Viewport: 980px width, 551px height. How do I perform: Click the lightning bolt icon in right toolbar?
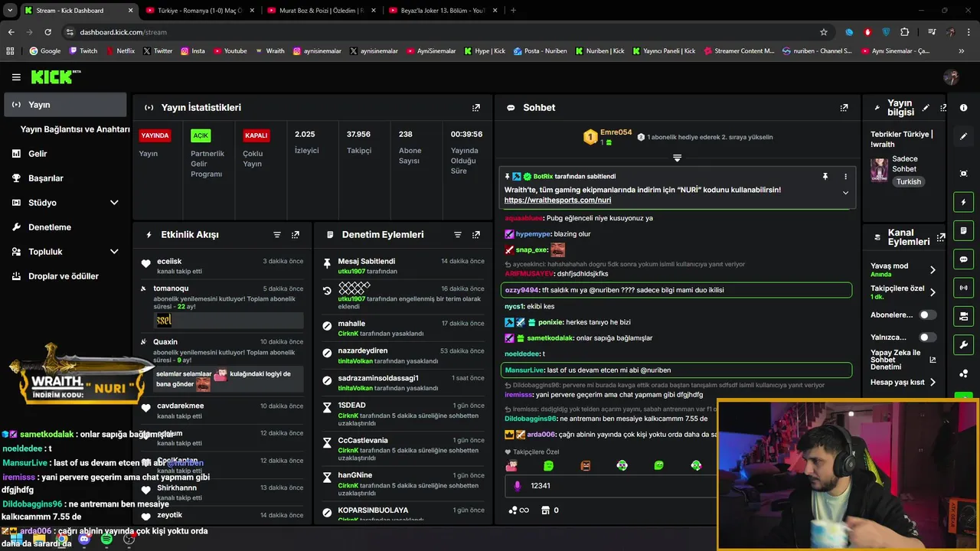964,202
